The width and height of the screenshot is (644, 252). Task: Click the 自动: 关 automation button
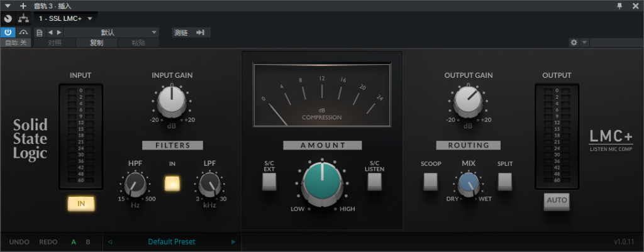(16, 43)
